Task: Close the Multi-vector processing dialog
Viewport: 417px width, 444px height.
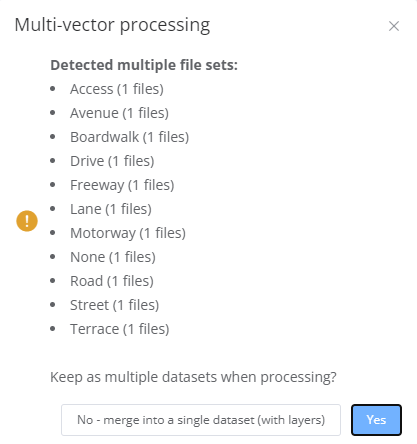Action: [x=394, y=26]
